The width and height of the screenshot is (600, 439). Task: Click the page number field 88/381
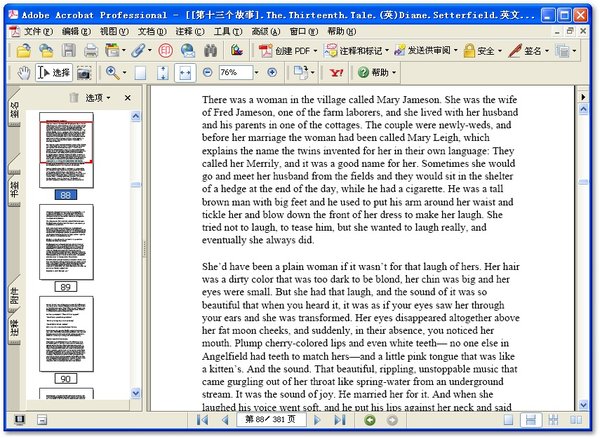coord(271,420)
